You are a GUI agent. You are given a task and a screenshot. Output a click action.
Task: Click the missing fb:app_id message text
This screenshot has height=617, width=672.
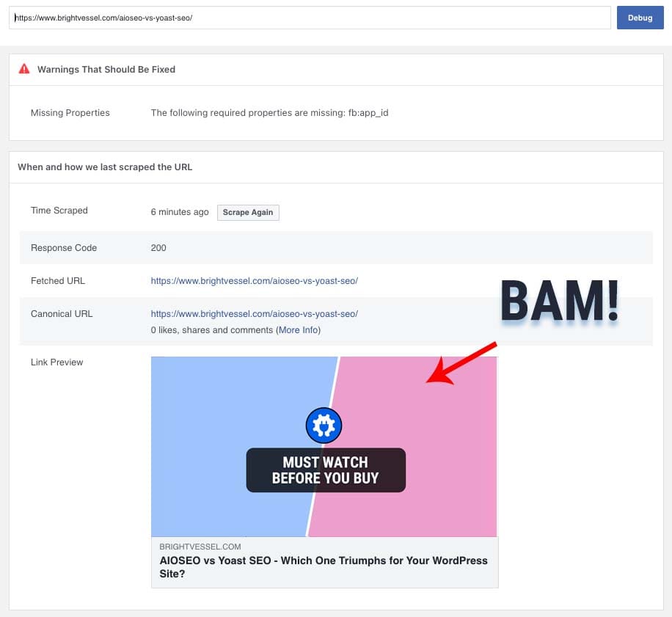(x=269, y=113)
